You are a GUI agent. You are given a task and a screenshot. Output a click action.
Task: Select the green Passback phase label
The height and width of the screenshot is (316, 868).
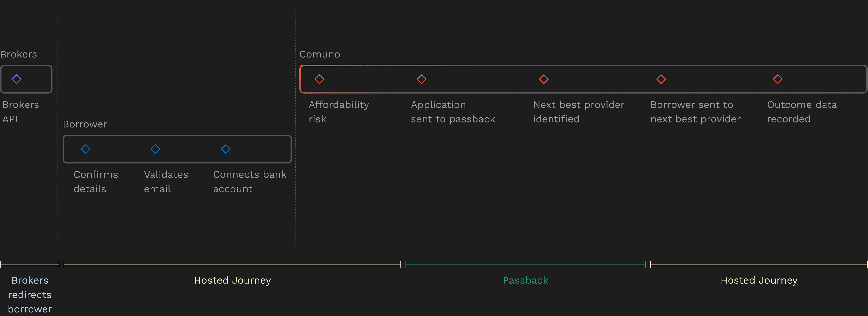point(525,280)
